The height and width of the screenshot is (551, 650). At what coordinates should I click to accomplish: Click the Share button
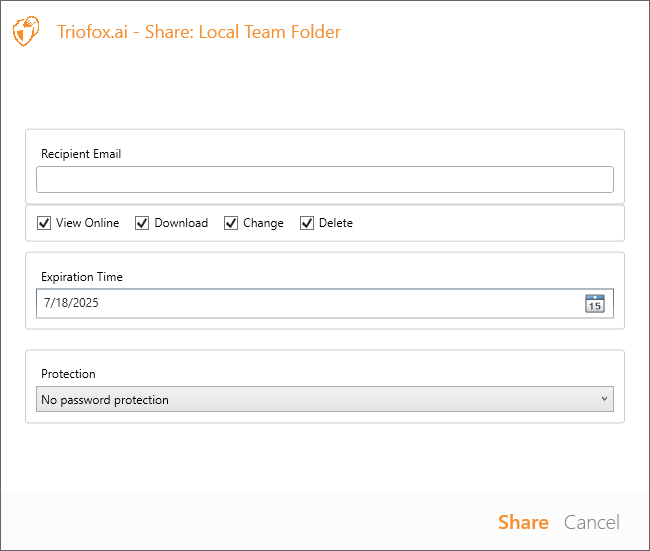(x=523, y=522)
